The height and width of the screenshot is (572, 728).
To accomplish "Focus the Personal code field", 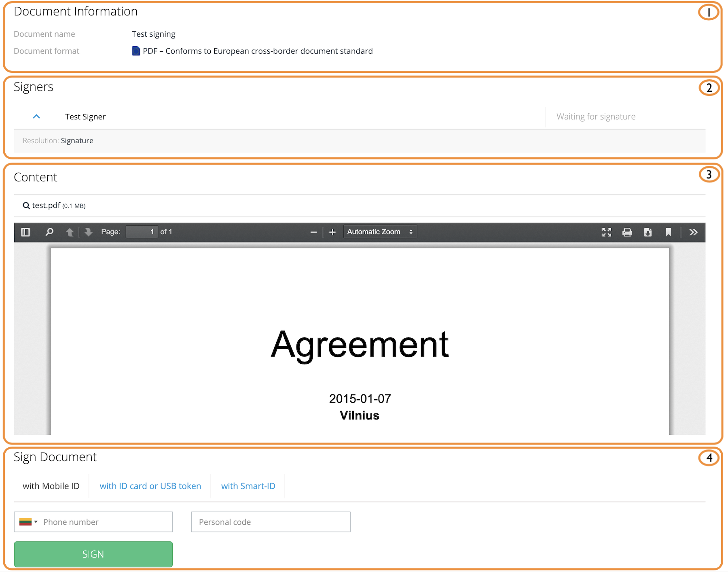I will tap(271, 522).
